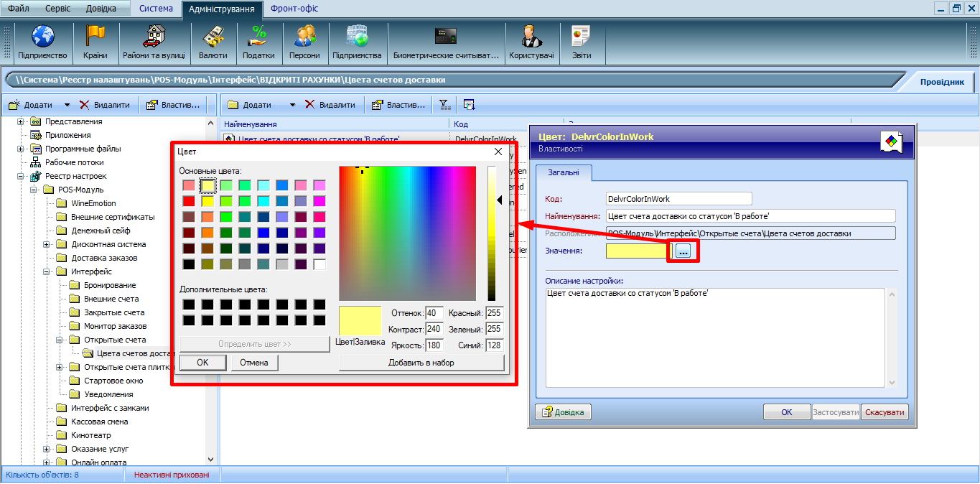This screenshot has width=980, height=484.
Task: Open the Додати dropdown arrow in left panel
Action: point(67,105)
